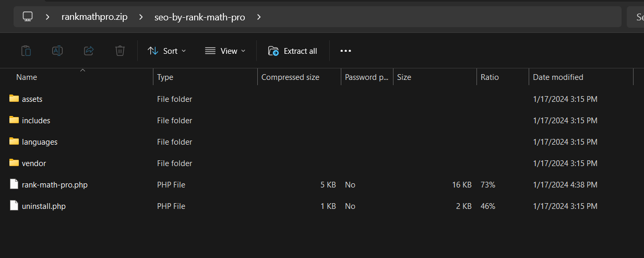Click the 46% ratio value
The image size is (644, 258).
pos(488,206)
